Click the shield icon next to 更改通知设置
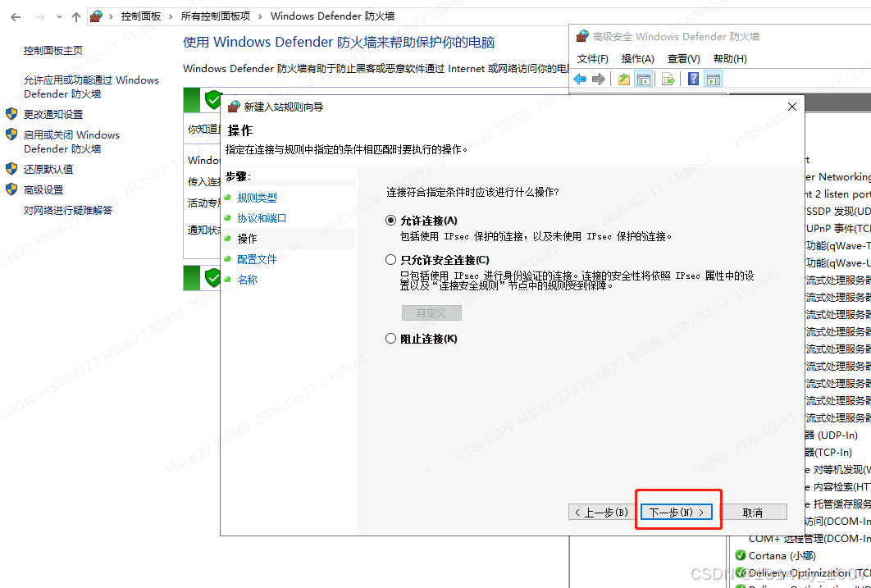This screenshot has height=588, width=871. pos(11,114)
